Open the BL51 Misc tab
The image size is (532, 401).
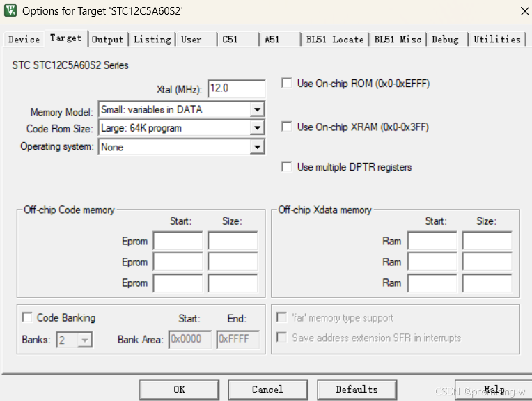pyautogui.click(x=398, y=40)
